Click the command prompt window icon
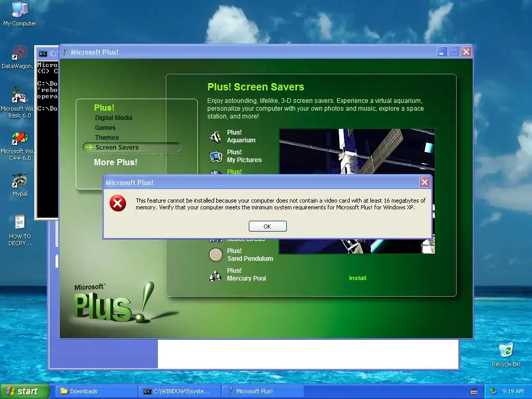Screen dimensions: 532x399 pos(43,54)
